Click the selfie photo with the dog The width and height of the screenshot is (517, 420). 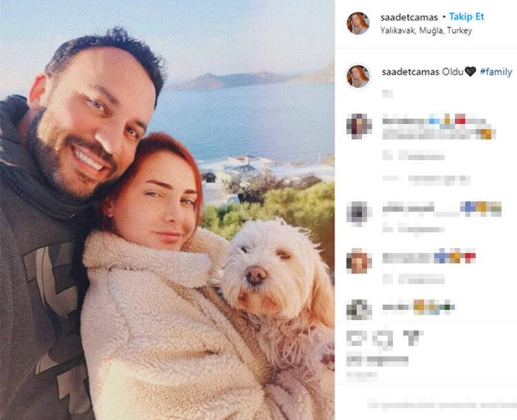[x=168, y=210]
